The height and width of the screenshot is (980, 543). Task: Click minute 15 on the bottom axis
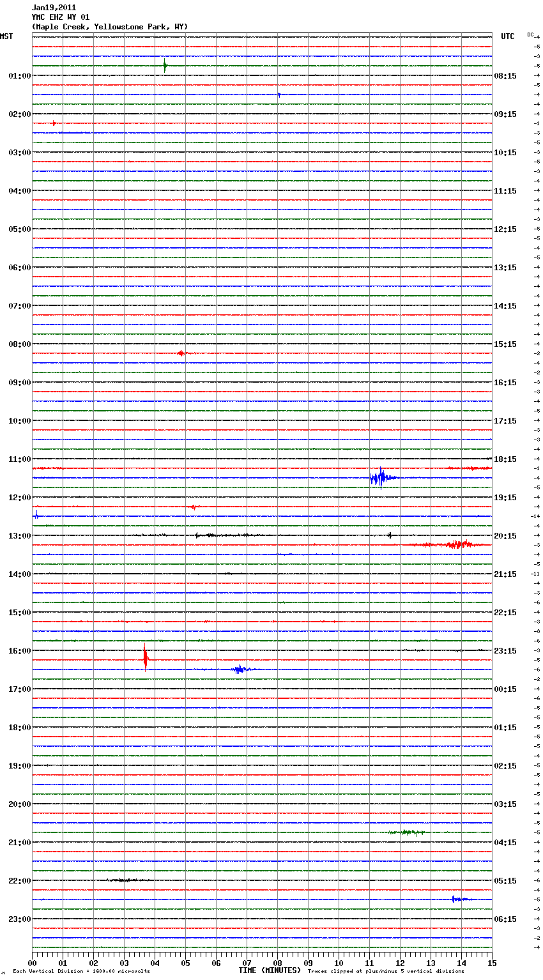492,963
